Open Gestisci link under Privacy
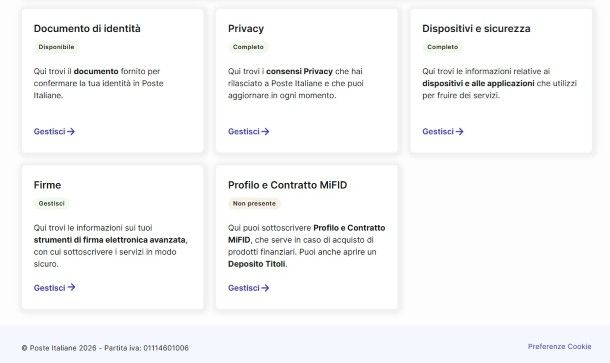 tap(249, 132)
